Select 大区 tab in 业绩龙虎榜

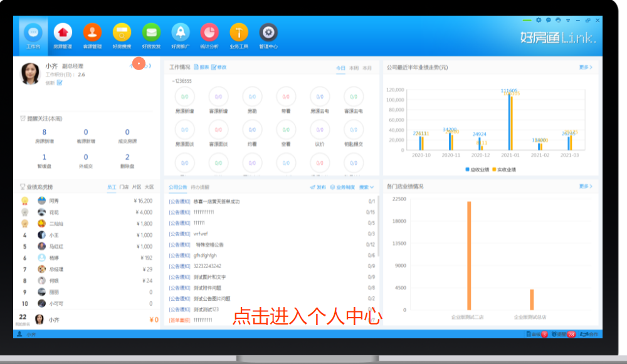[x=149, y=187]
